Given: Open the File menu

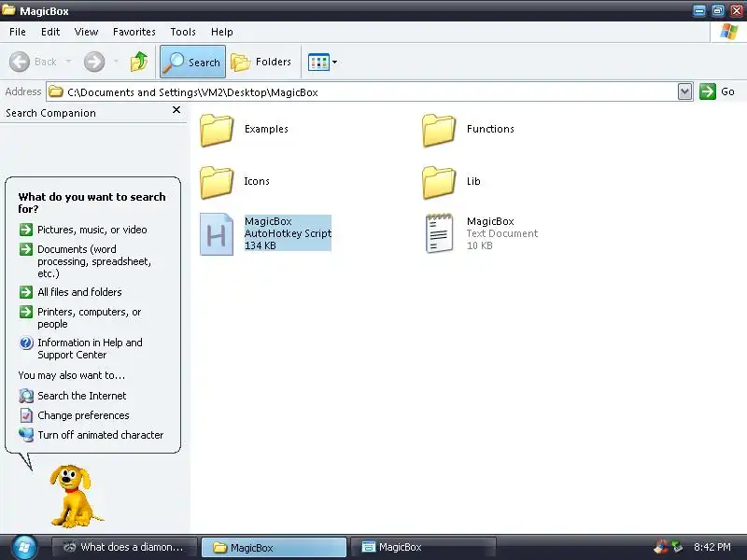Looking at the screenshot, I should 18,32.
